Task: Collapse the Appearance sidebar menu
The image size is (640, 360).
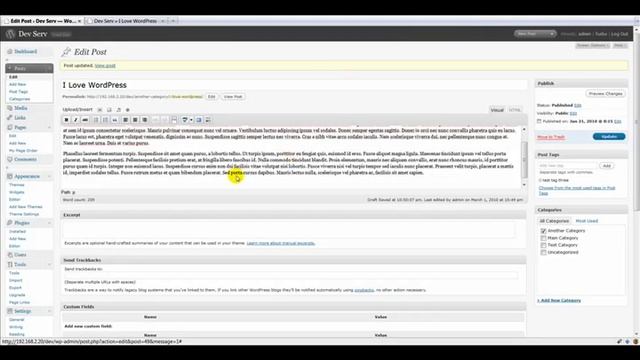Action: tap(50, 176)
